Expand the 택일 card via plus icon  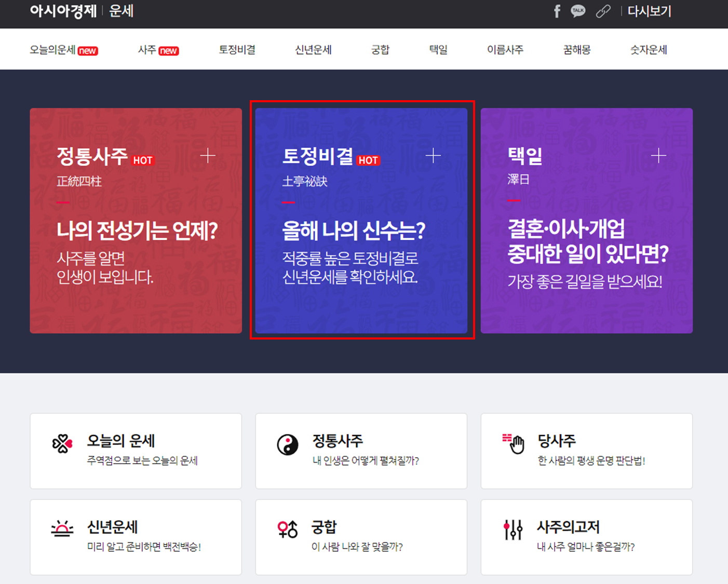coord(659,155)
